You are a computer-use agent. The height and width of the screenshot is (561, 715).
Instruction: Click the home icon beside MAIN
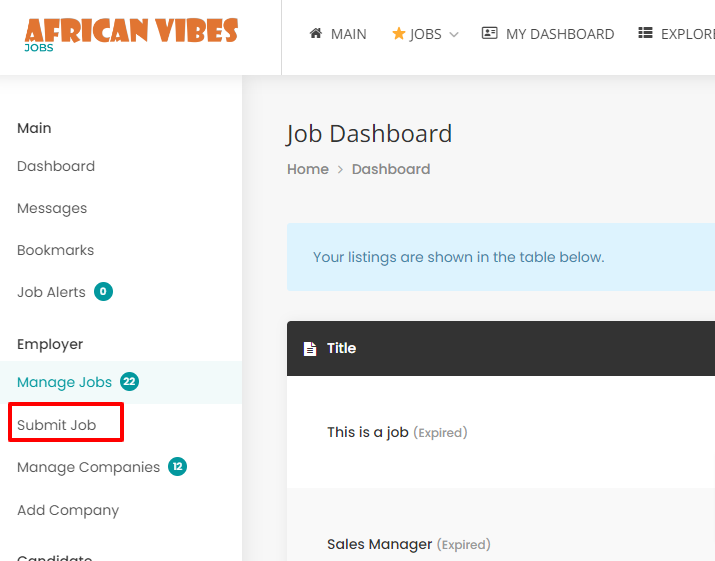(316, 33)
